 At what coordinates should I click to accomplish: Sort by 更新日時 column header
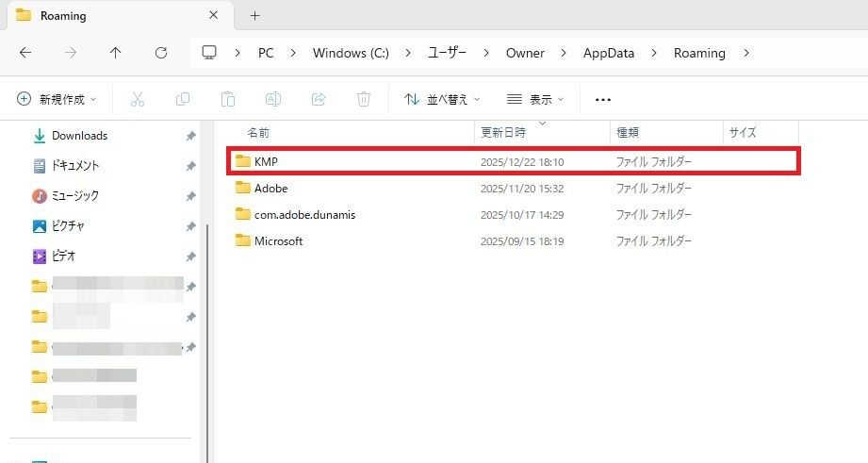point(504,133)
